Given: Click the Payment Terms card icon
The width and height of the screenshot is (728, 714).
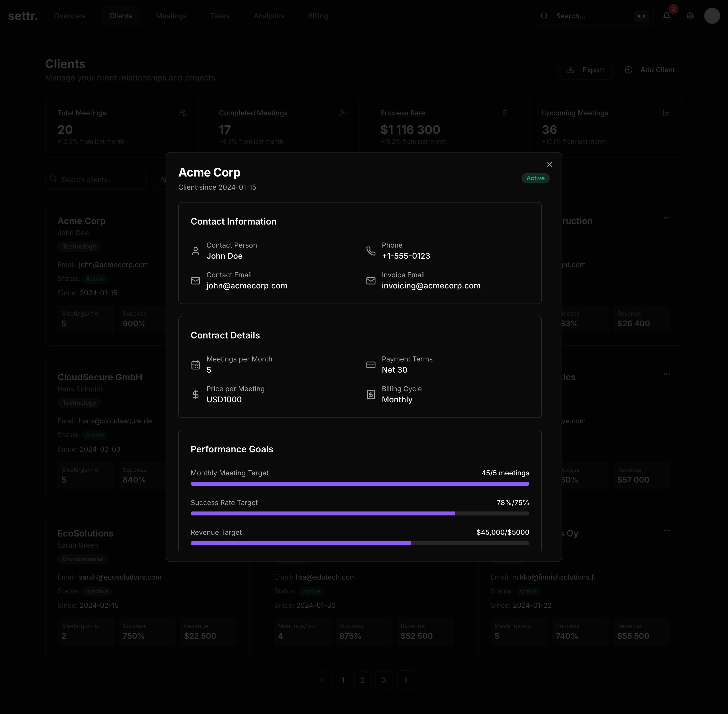Looking at the screenshot, I should click(371, 364).
